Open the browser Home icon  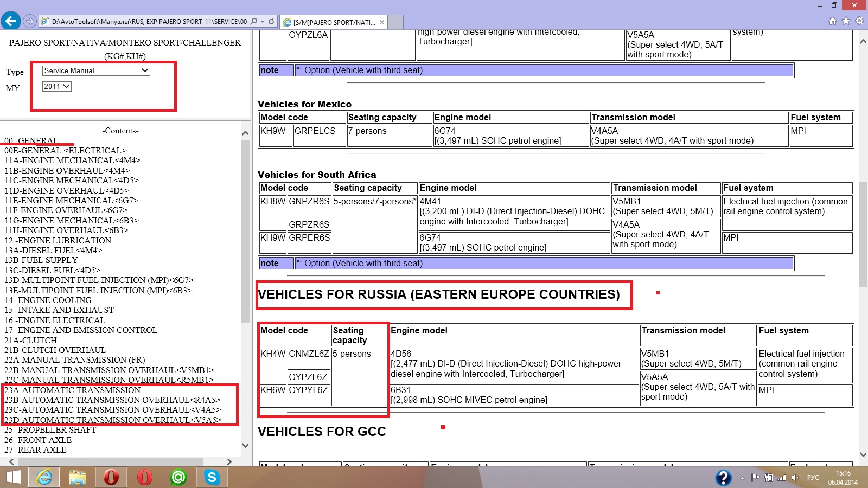pyautogui.click(x=833, y=21)
